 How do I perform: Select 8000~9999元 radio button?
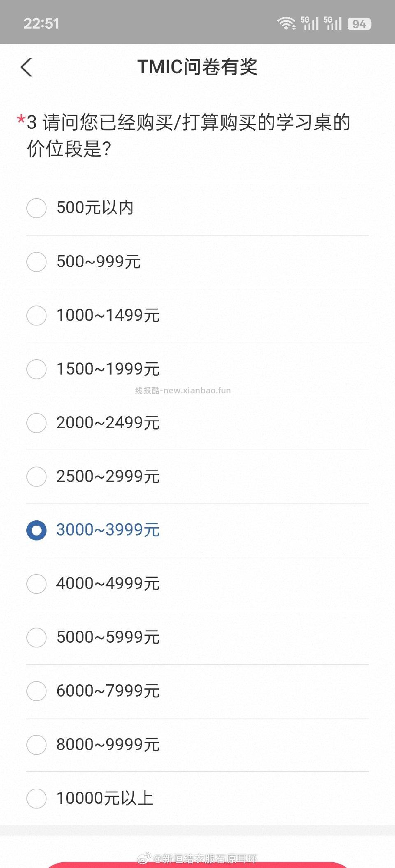(x=36, y=745)
